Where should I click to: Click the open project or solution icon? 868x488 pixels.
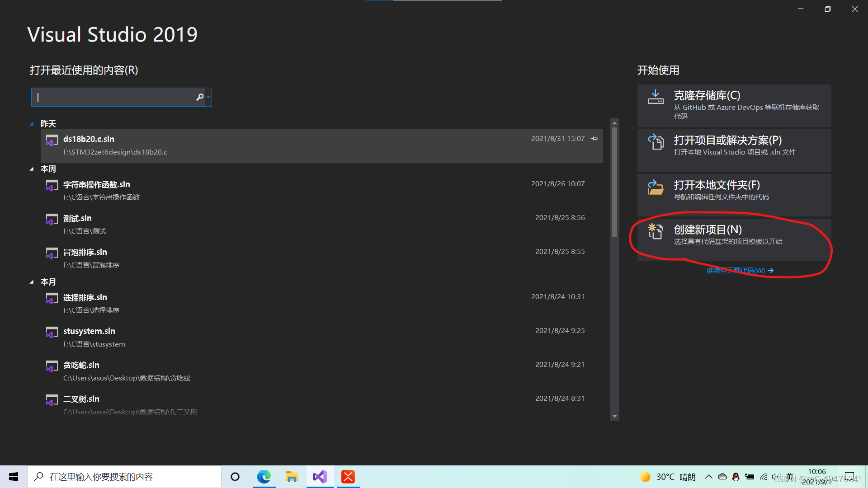[x=656, y=142]
